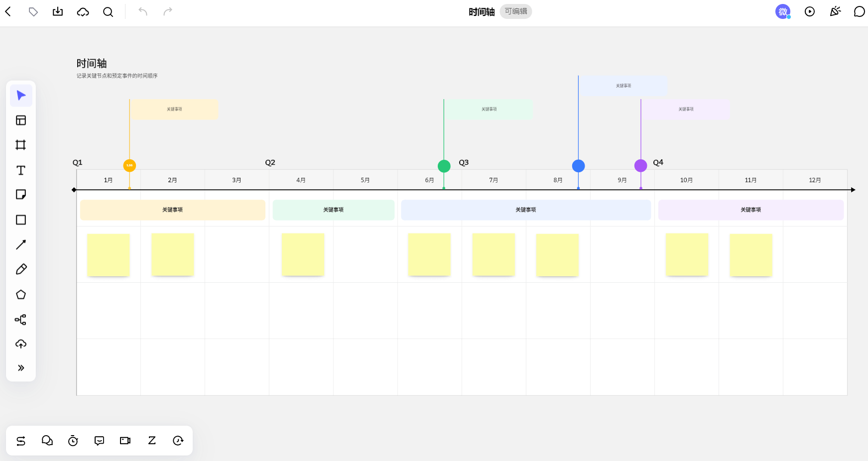Click the cloud upload tool
The height and width of the screenshot is (461, 868).
(21, 344)
